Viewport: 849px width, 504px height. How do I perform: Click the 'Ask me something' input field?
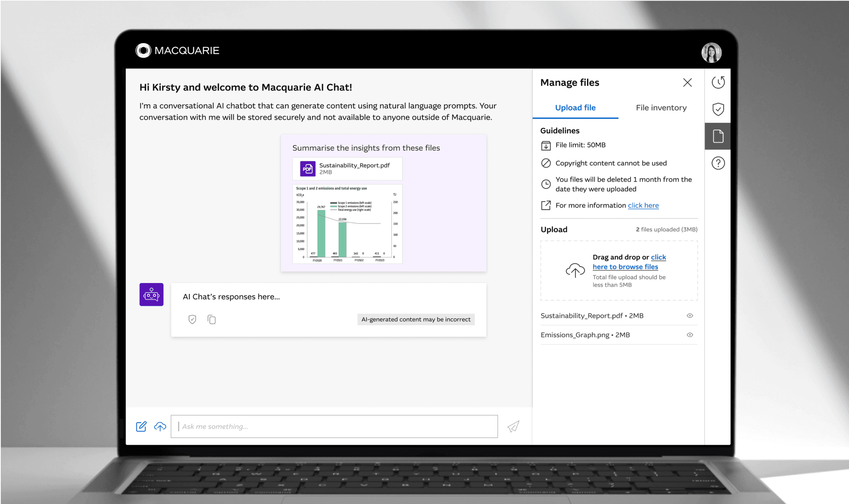coord(334,426)
